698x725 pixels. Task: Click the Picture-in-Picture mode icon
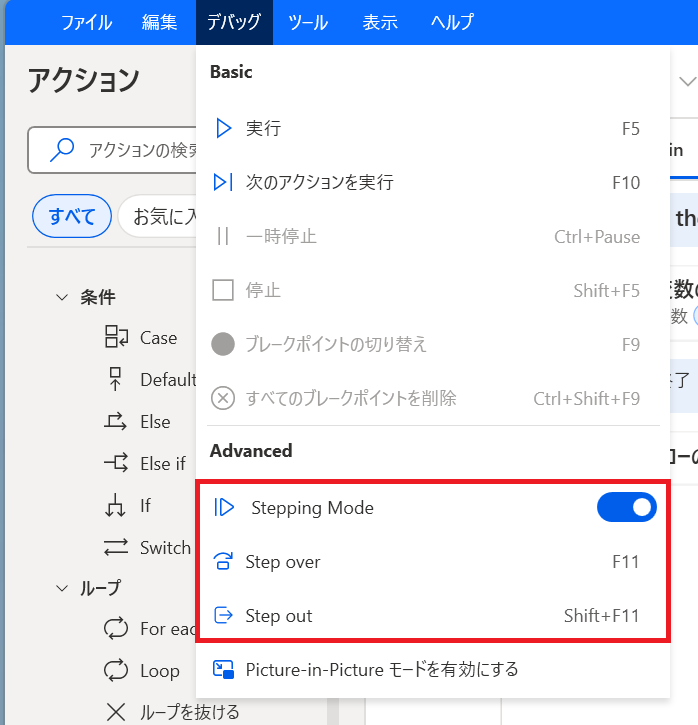pos(224,669)
